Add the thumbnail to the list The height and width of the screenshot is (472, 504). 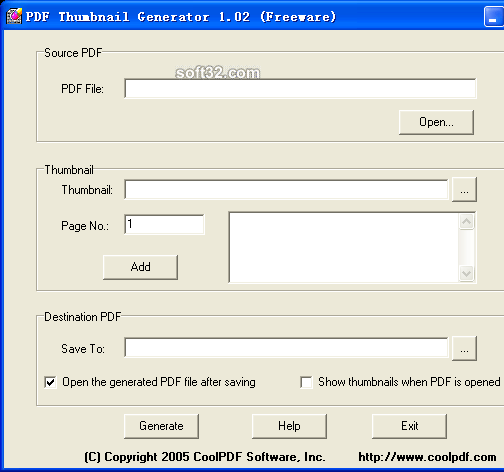pos(140,267)
